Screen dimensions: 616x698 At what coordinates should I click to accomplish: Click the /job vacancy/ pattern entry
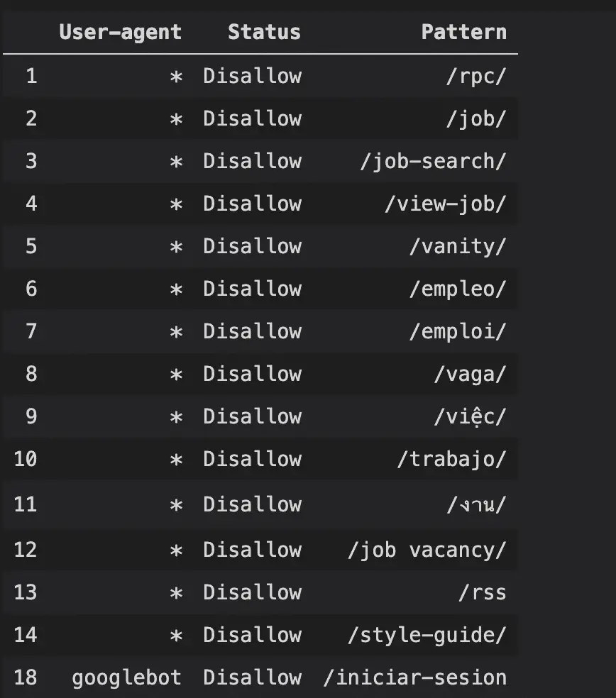pos(427,550)
